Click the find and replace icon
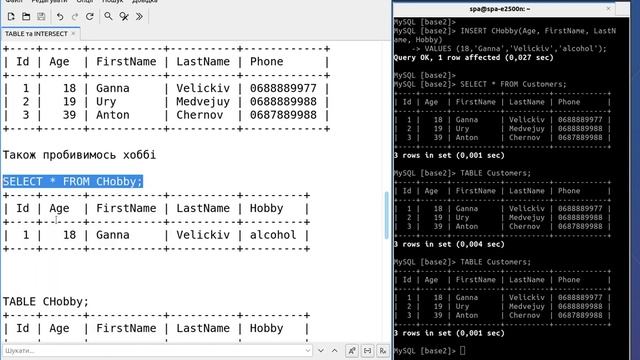This screenshot has width=640, height=360. pyautogui.click(x=124, y=16)
